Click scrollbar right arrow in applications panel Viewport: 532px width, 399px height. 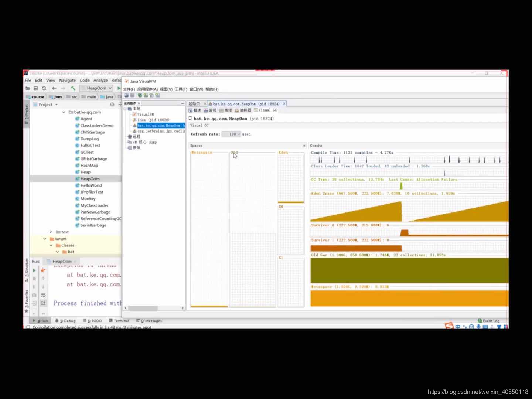click(x=183, y=308)
